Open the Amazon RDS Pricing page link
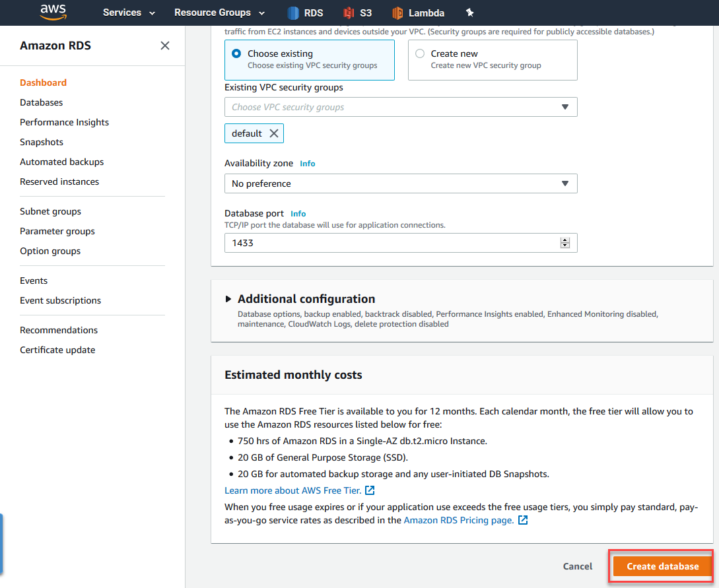This screenshot has width=719, height=588. 459,520
